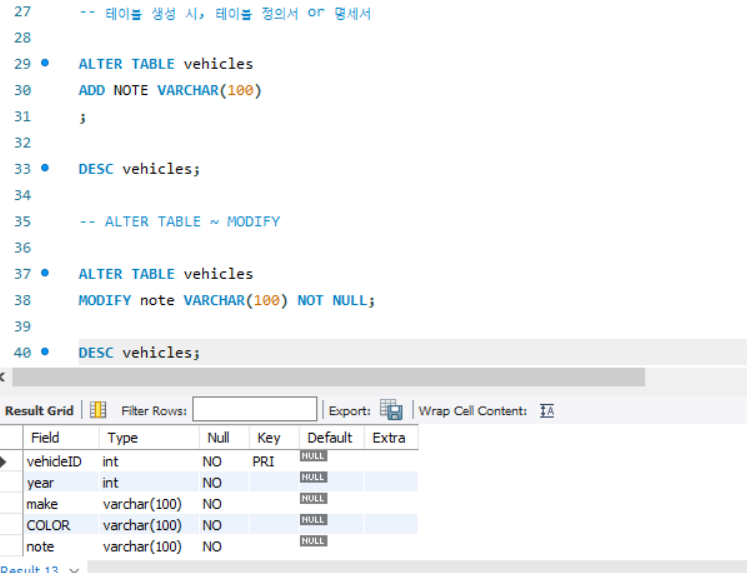
Task: Click the PRI key cell of vehicleID
Action: [273, 461]
